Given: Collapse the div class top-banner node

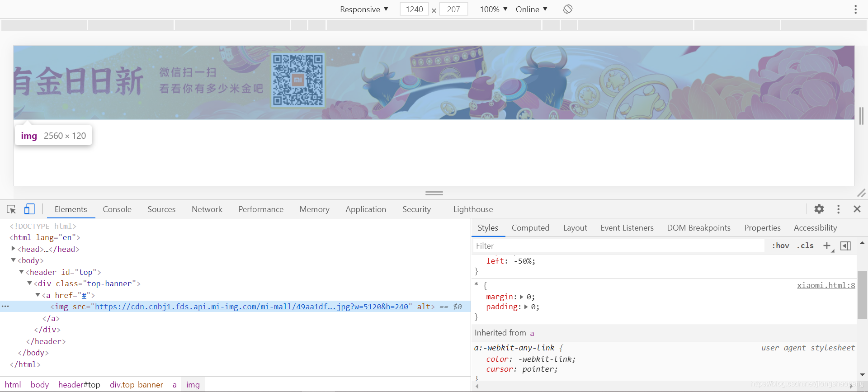Looking at the screenshot, I should [29, 283].
